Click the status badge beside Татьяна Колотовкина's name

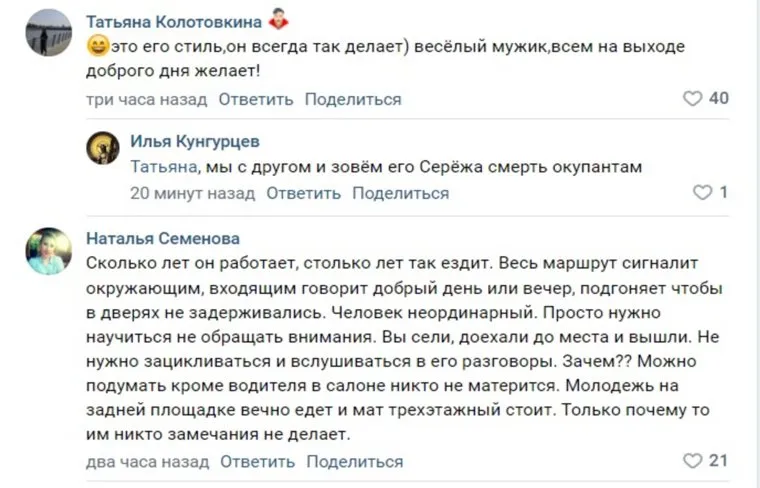click(x=279, y=21)
